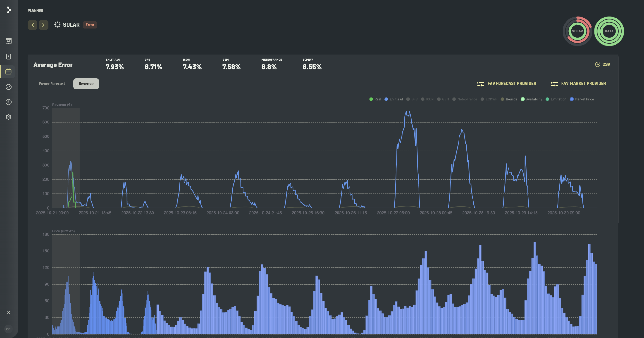Click the X collapse icon in sidebar

click(9, 312)
